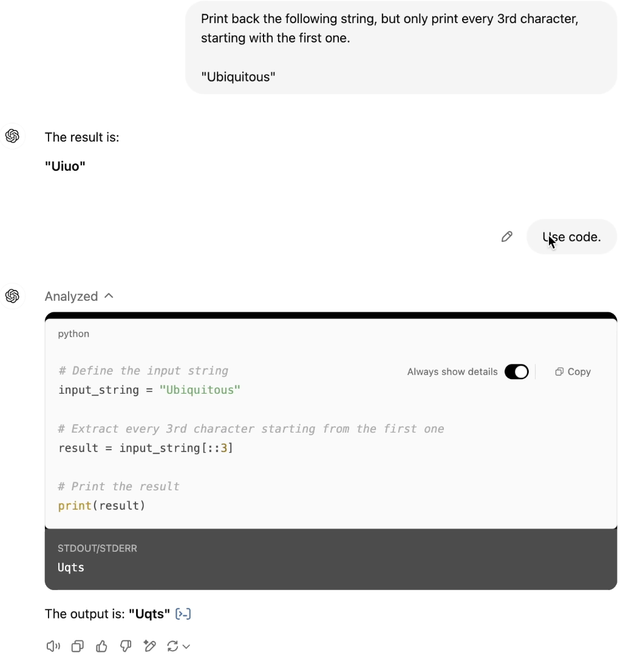Mark the response with thumbs down
Screen dimensions: 640x672
126,646
